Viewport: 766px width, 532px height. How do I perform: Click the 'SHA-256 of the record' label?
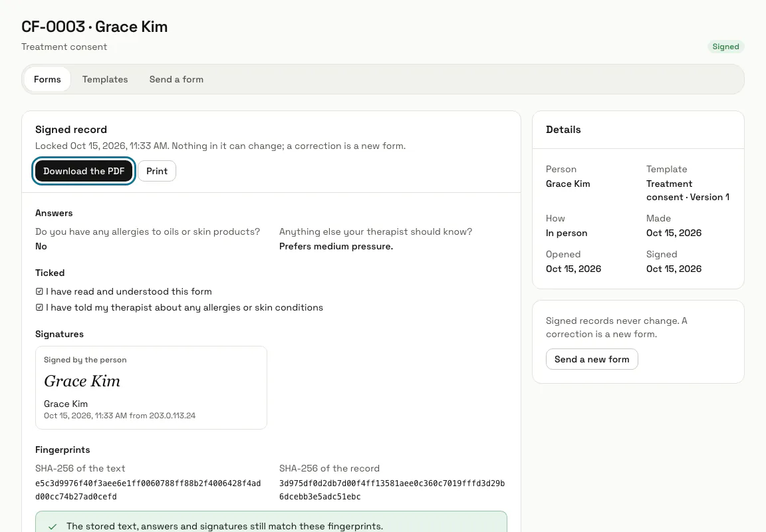(329, 468)
